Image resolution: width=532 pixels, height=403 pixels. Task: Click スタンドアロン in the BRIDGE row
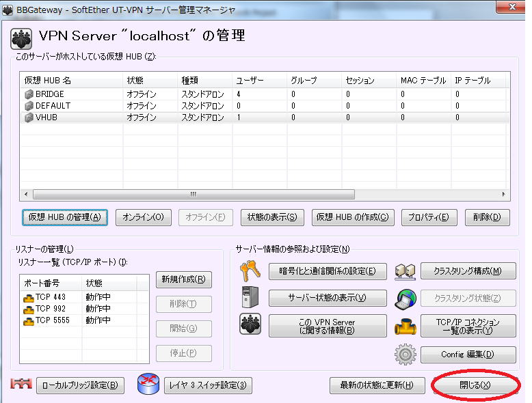(203, 94)
